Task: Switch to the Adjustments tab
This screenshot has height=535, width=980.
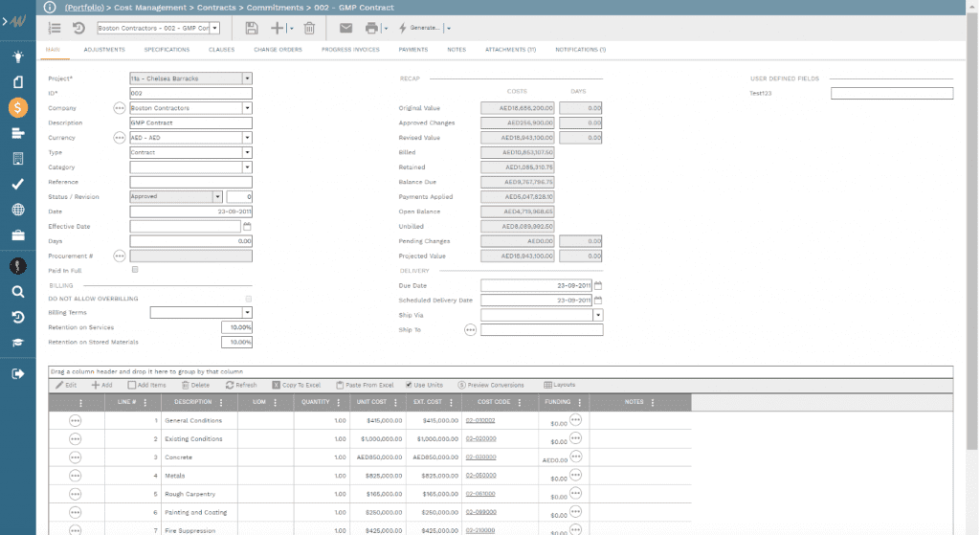Action: coord(104,50)
